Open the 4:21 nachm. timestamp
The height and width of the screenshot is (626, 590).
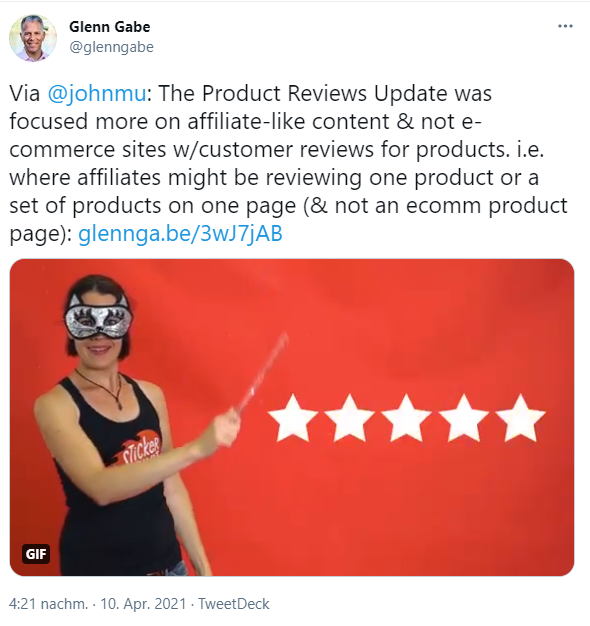click(x=48, y=604)
